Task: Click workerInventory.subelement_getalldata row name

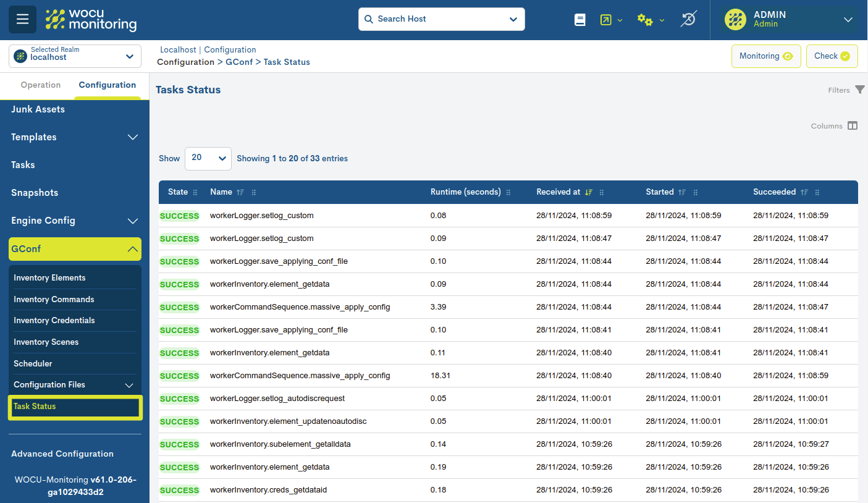Action: (x=280, y=444)
